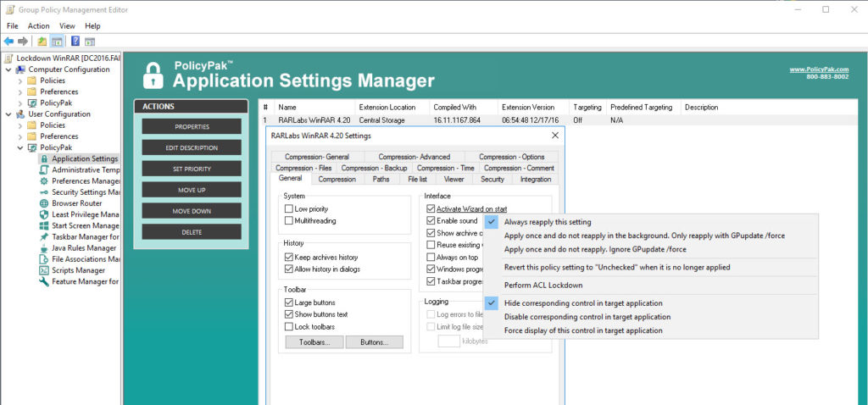Click the Lockdown WinRAR root policy icon

click(8, 58)
